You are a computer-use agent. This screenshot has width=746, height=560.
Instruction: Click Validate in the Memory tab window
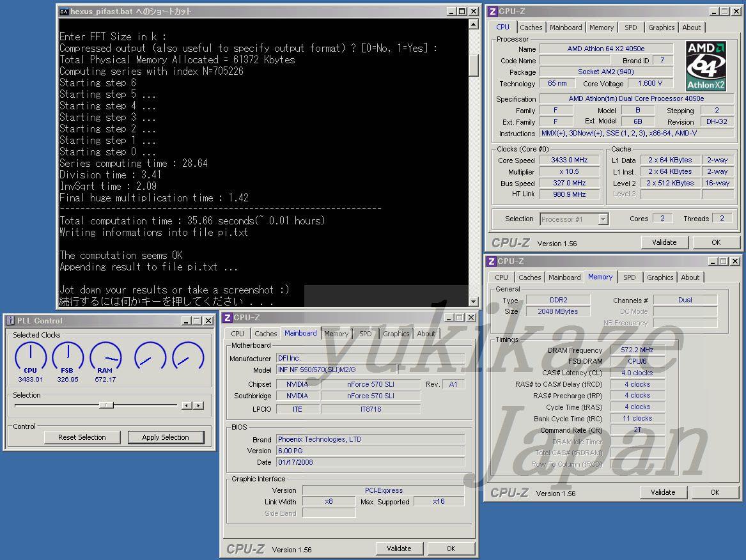coord(663,492)
